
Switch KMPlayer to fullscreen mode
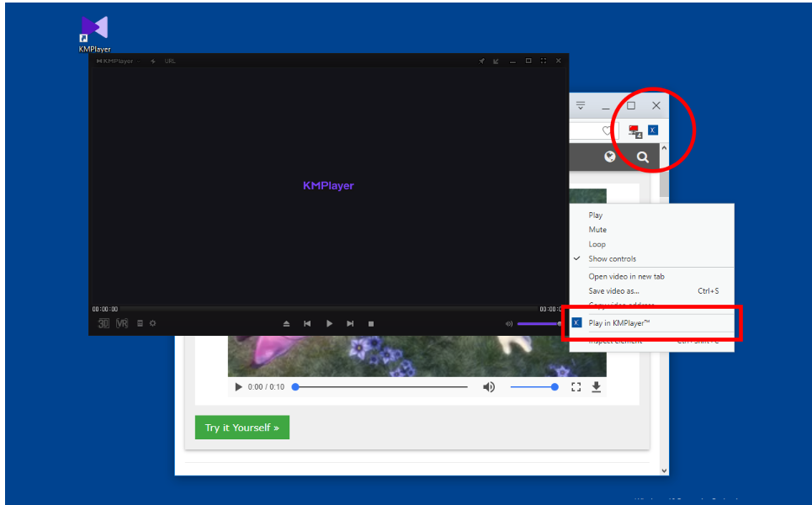pos(544,61)
